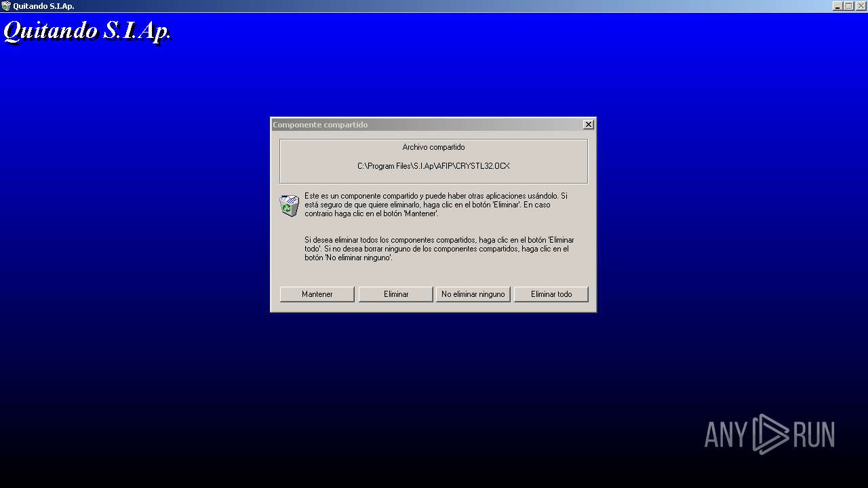Close the Componente compartido dialog
The width and height of the screenshot is (868, 488).
point(589,125)
